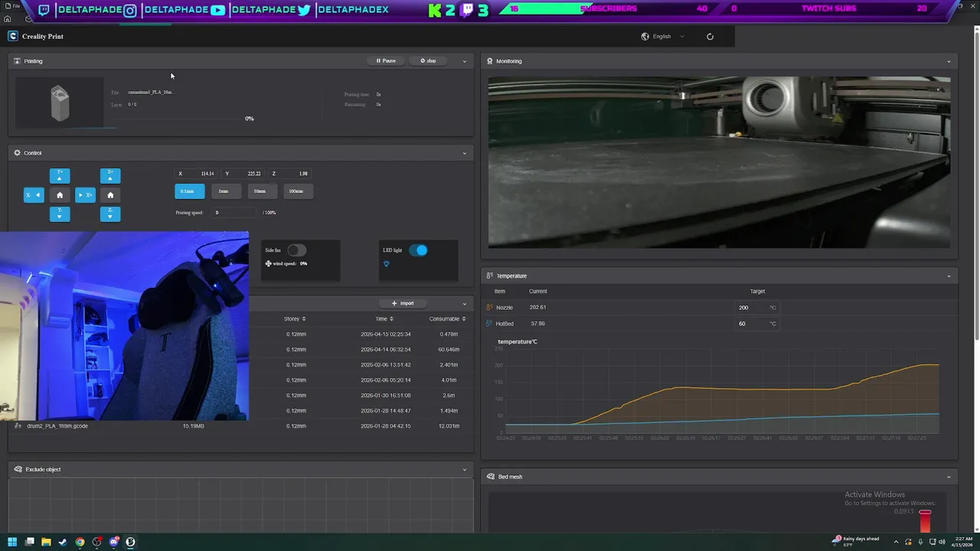Click the Control panel gear icon
980x551 pixels.
point(17,153)
